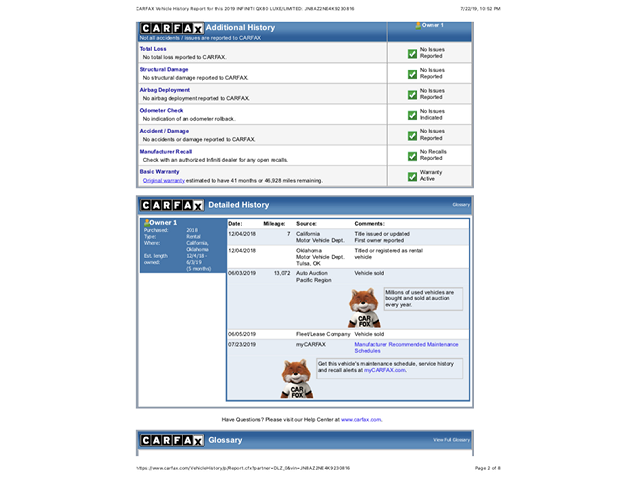Click the myCARFAX.com link in info box

click(385, 370)
